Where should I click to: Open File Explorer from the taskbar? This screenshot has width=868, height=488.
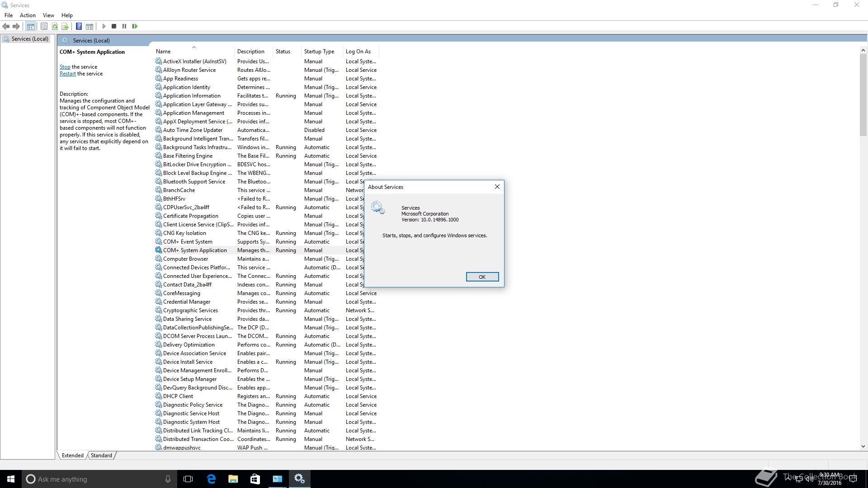[233, 479]
